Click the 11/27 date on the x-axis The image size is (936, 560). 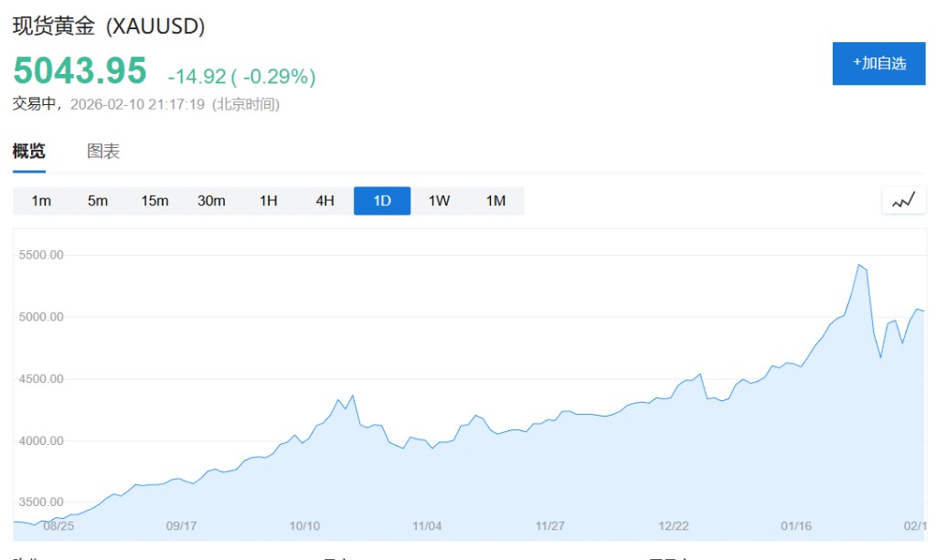pos(549,525)
